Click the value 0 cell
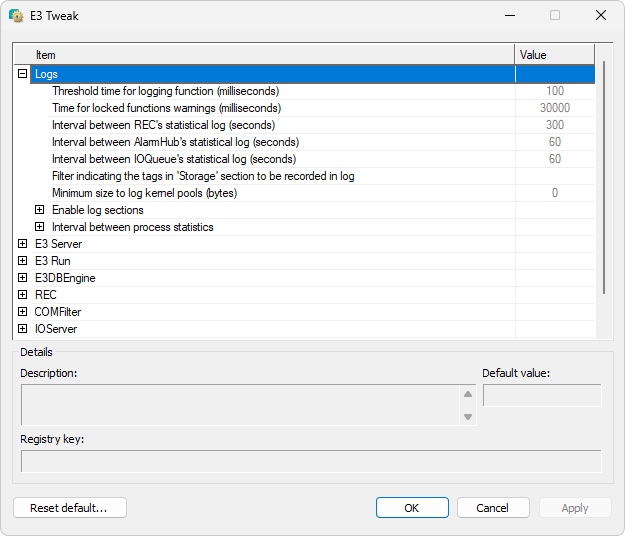The width and height of the screenshot is (625, 536). pos(555,193)
